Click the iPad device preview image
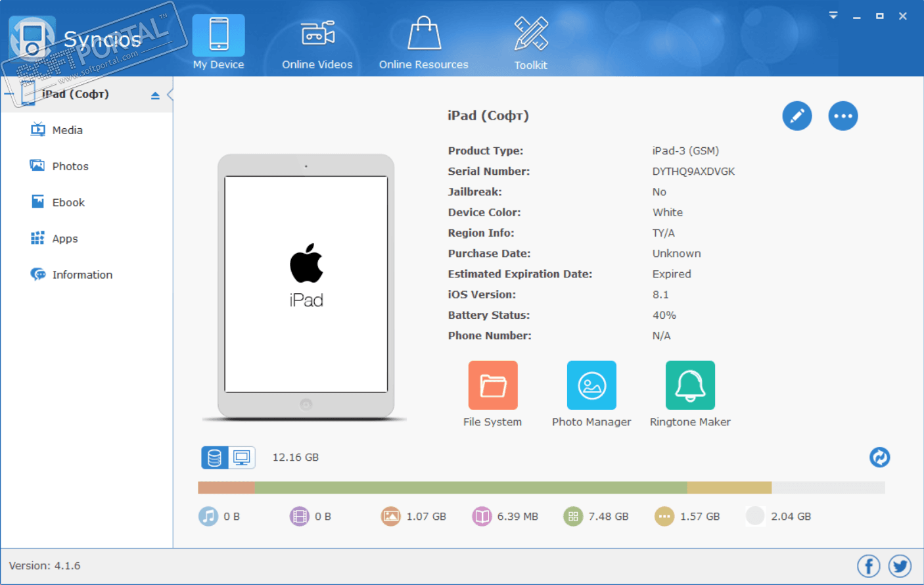924x585 pixels. tap(306, 287)
